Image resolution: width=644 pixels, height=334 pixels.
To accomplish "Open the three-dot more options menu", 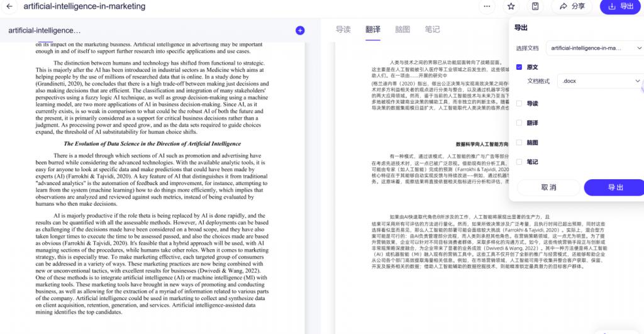I will [486, 6].
